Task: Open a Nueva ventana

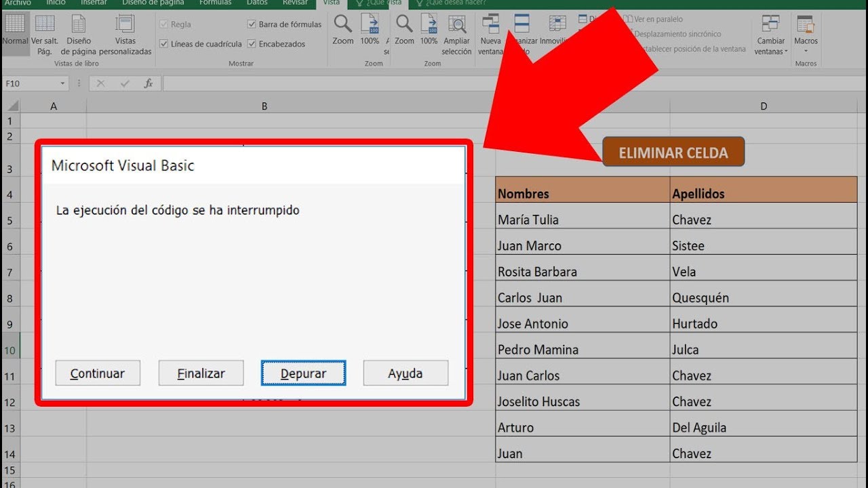Action: [x=491, y=35]
